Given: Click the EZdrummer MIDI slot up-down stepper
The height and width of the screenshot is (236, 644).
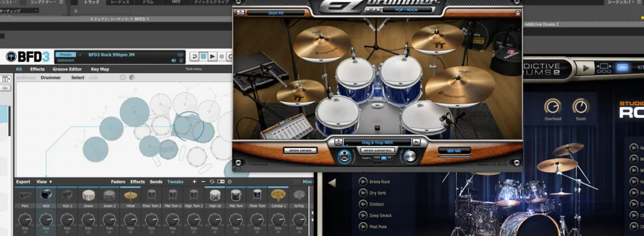Looking at the screenshot, I should pos(339,142).
